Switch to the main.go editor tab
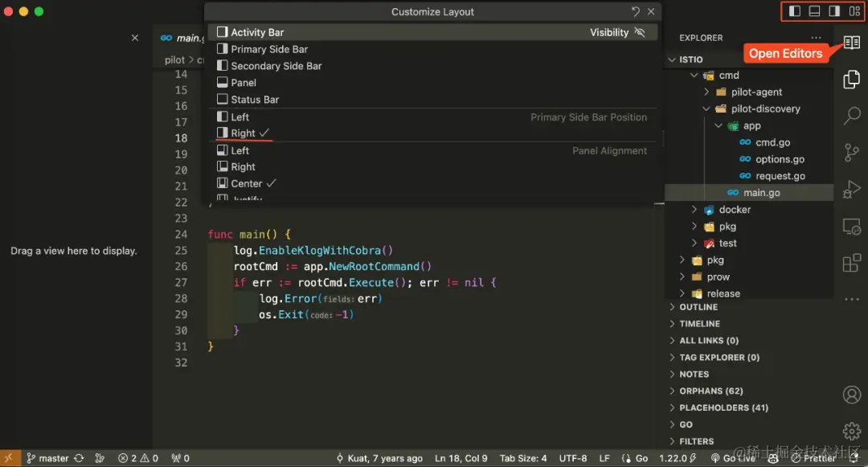The height and width of the screenshot is (467, 868). coord(181,38)
